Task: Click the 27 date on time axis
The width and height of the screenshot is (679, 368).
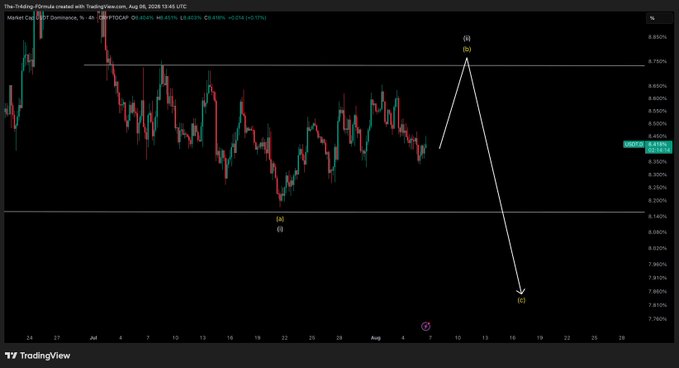Action: [57, 338]
